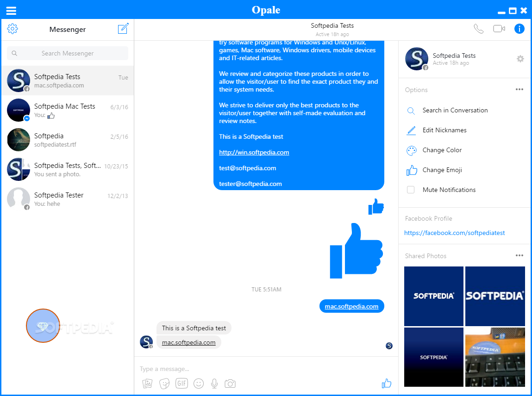Click Softpedia Tests name in chat header
532x396 pixels.
[x=332, y=25]
